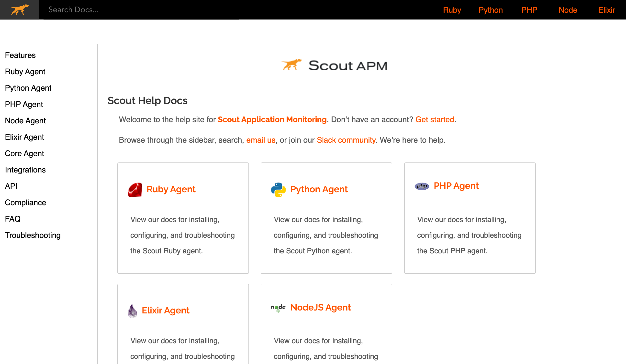626x364 pixels.
Task: Select Node in top navigation
Action: [568, 10]
